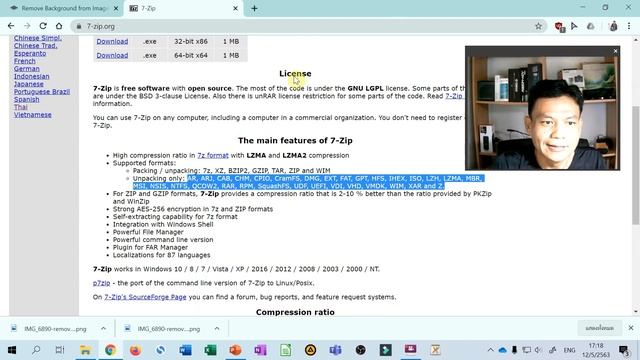Open Chrome's three-dot menu
The width and height of the screenshot is (640, 360).
pyautogui.click(x=629, y=26)
